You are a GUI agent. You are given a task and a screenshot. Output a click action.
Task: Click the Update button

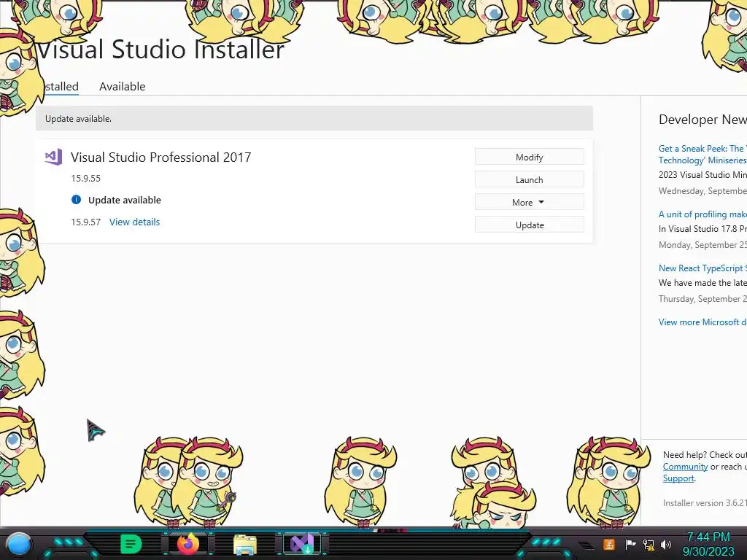pos(530,225)
